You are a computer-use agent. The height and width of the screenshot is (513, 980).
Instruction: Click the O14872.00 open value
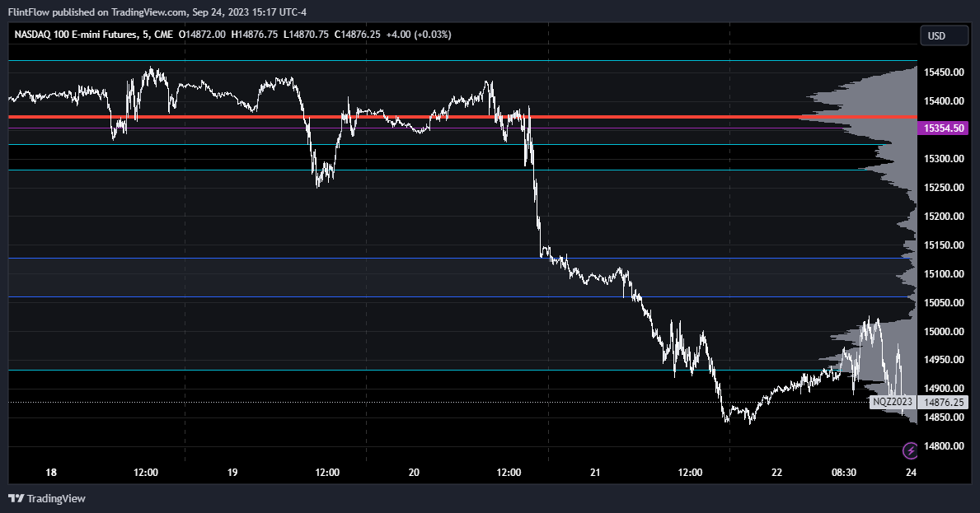click(x=202, y=35)
